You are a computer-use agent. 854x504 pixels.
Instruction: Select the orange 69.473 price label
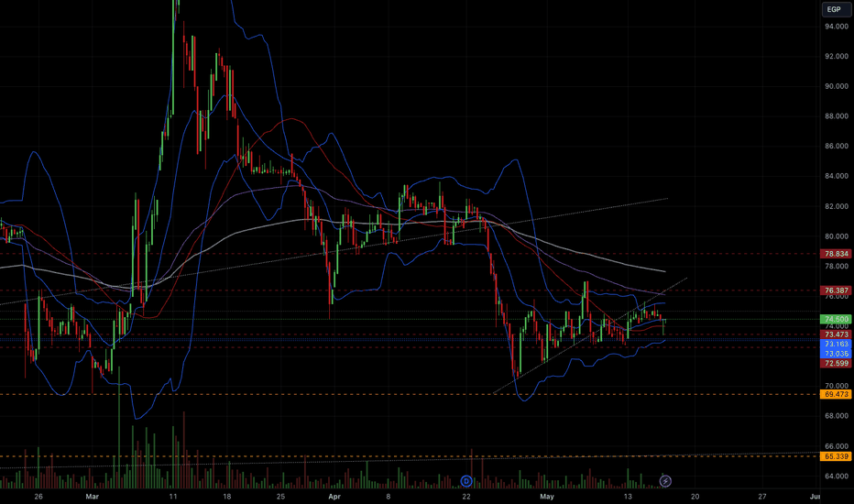click(836, 394)
